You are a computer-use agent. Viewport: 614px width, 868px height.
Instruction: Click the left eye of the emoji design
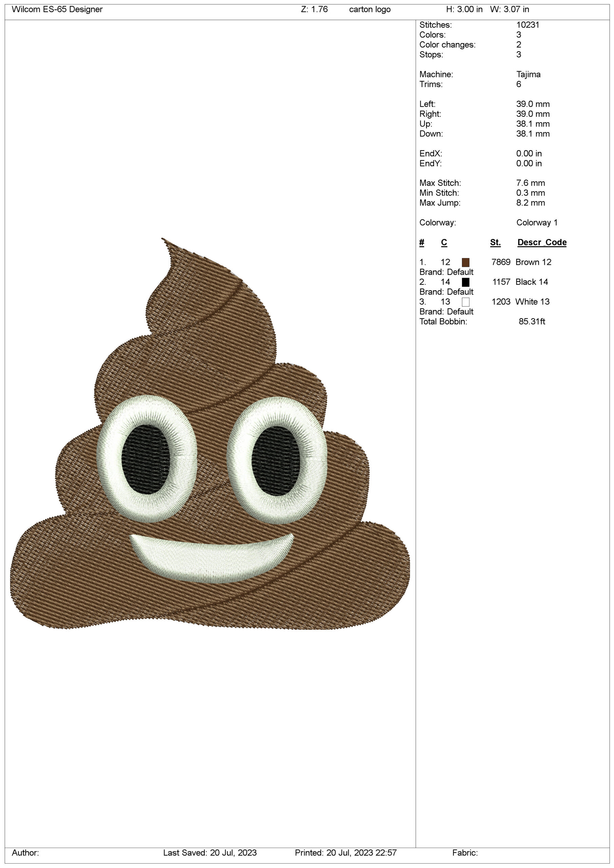point(146,459)
